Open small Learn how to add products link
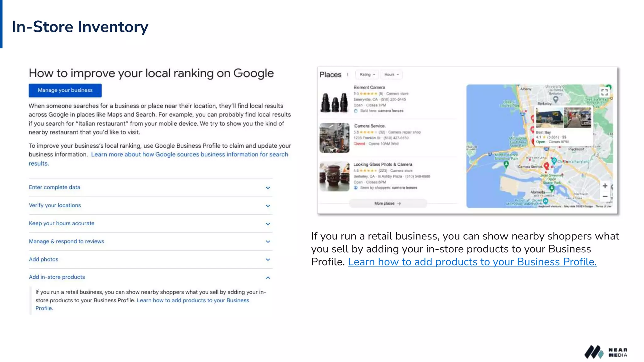This screenshot has height=362, width=644. point(193,300)
